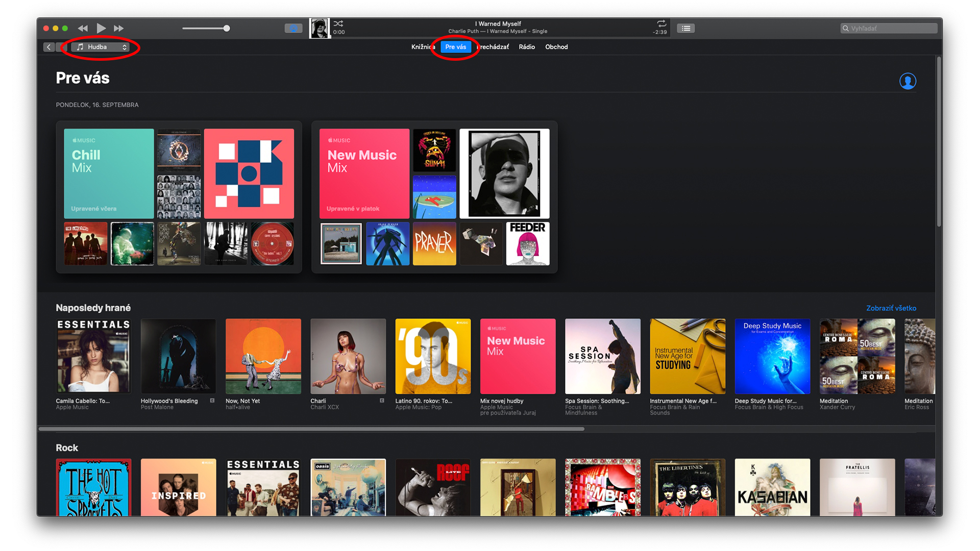Open the user account profile icon
Viewport: 980px width, 551px height.
pyautogui.click(x=908, y=81)
